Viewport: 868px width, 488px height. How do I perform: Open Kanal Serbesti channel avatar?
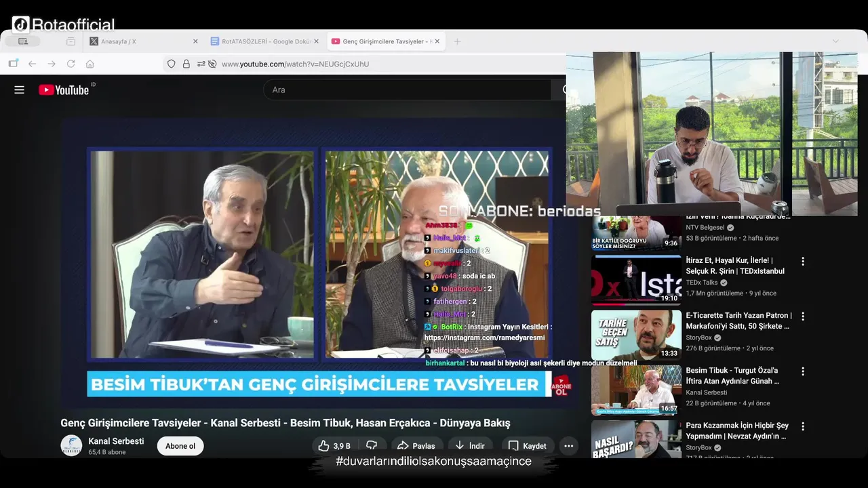click(x=71, y=446)
